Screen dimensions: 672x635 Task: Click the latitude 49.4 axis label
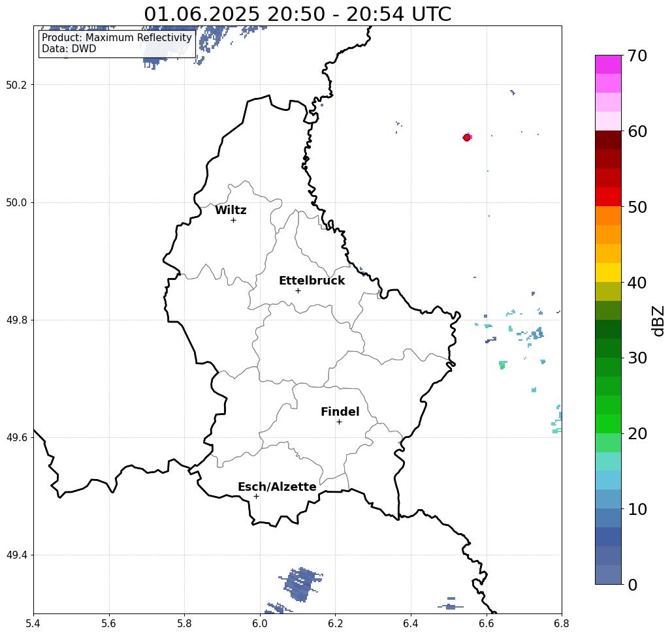point(16,555)
